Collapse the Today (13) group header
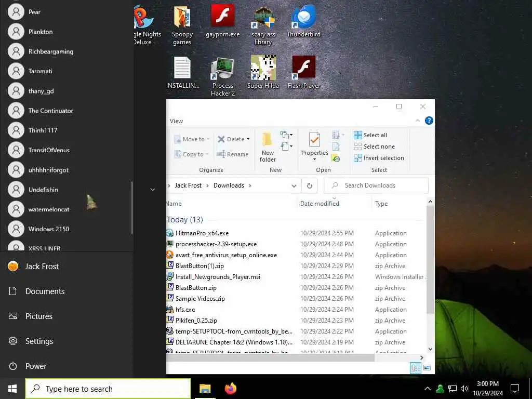This screenshot has height=399, width=532. coord(185,220)
